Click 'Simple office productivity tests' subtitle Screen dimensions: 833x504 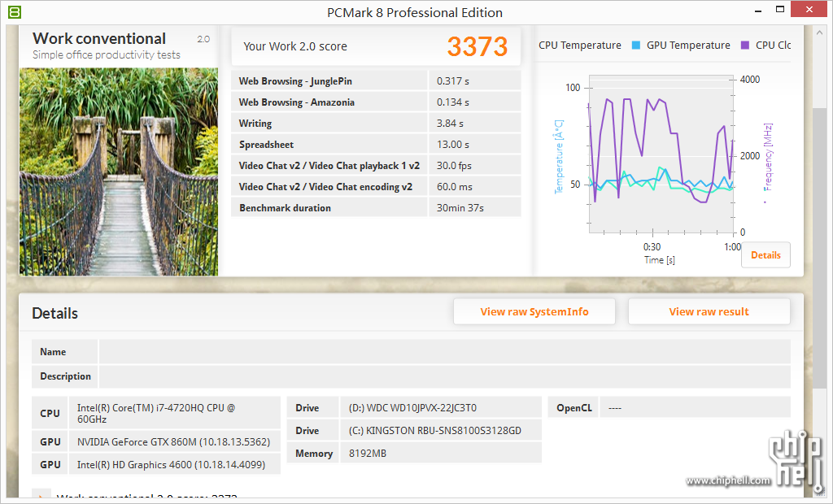click(x=107, y=54)
